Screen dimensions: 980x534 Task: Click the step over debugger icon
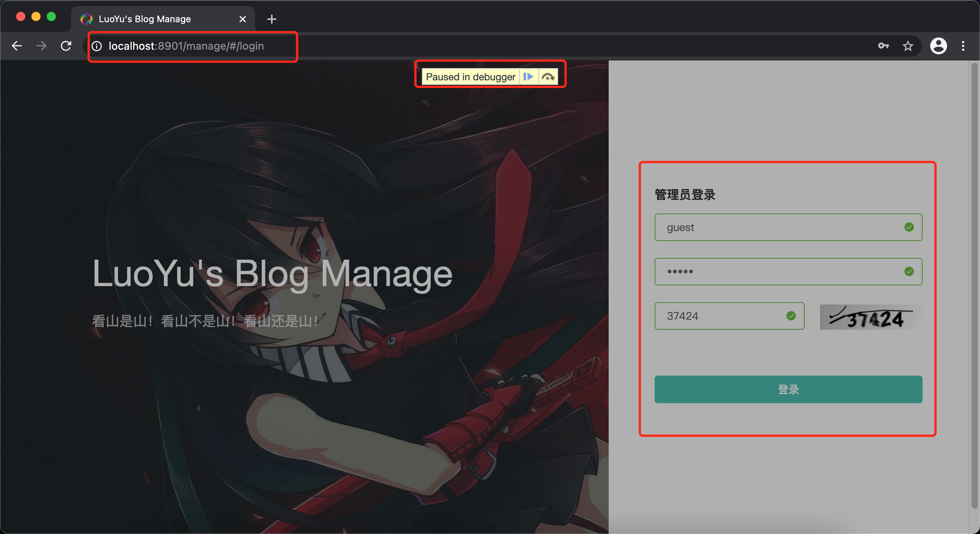click(x=548, y=77)
